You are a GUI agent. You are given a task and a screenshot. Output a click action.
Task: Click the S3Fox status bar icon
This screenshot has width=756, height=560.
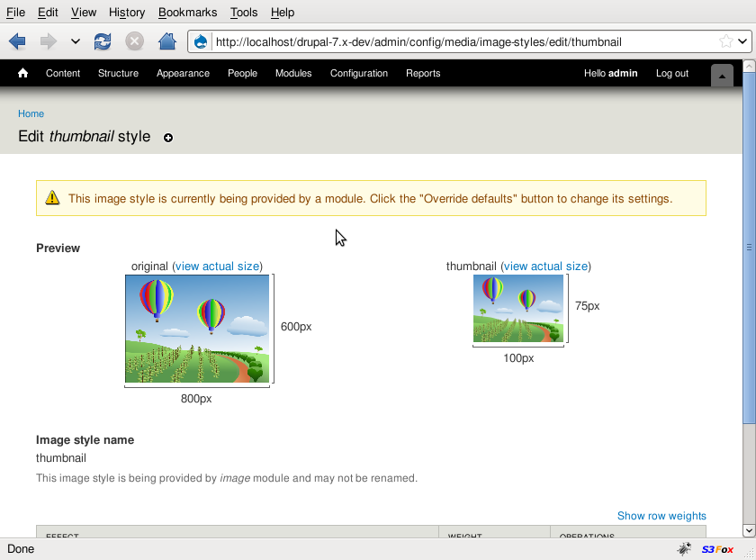717,549
